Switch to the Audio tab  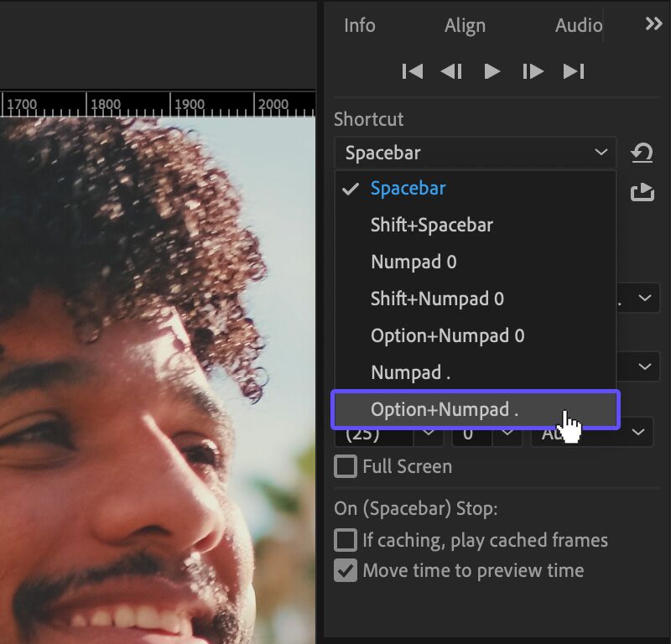point(577,25)
